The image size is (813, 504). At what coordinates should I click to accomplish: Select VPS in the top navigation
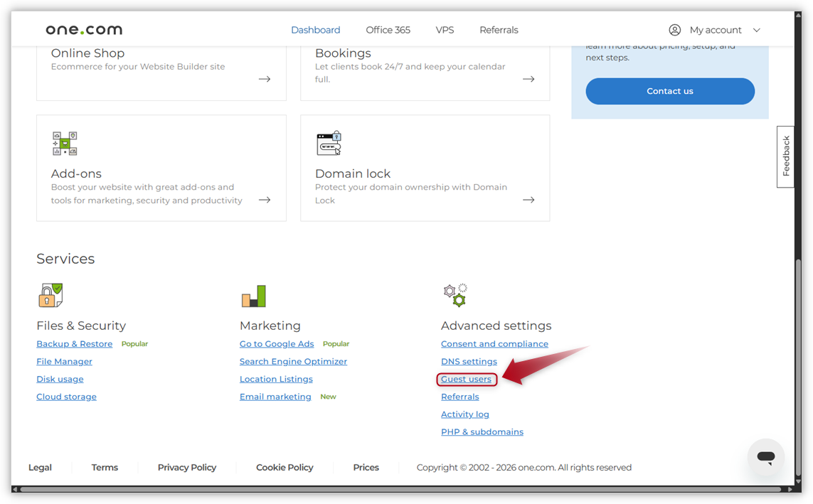pyautogui.click(x=445, y=30)
